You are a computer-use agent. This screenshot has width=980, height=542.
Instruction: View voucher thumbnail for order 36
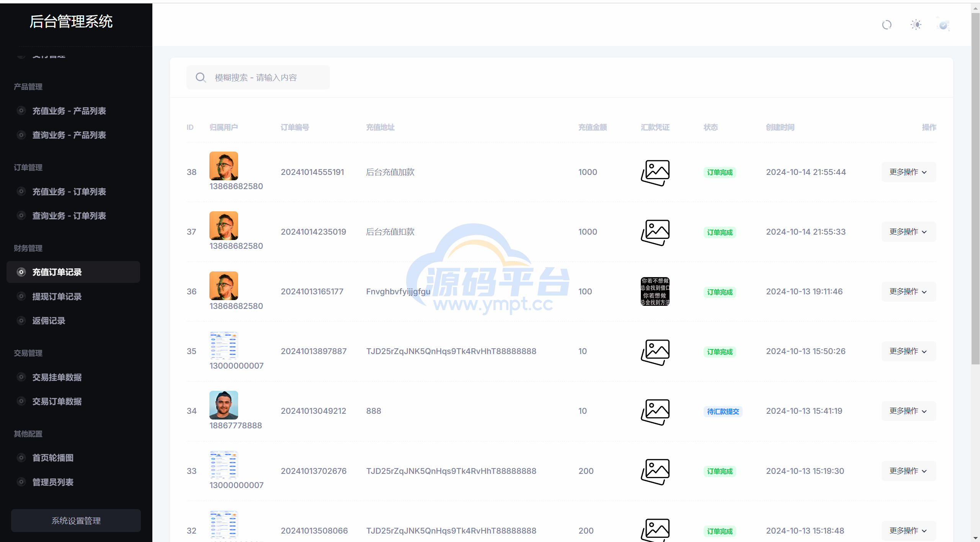655,292
